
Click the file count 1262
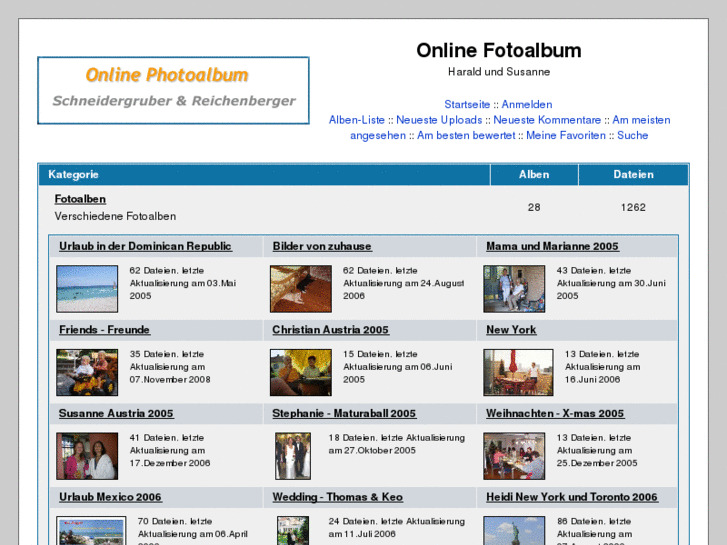[x=633, y=207]
